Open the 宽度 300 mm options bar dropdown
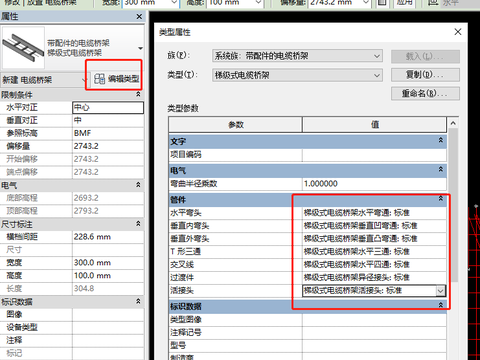480x360 pixels. coord(174,3)
